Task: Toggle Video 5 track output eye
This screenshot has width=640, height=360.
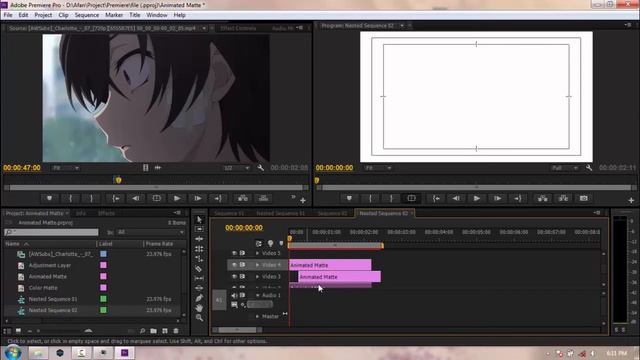Action: 234,253
